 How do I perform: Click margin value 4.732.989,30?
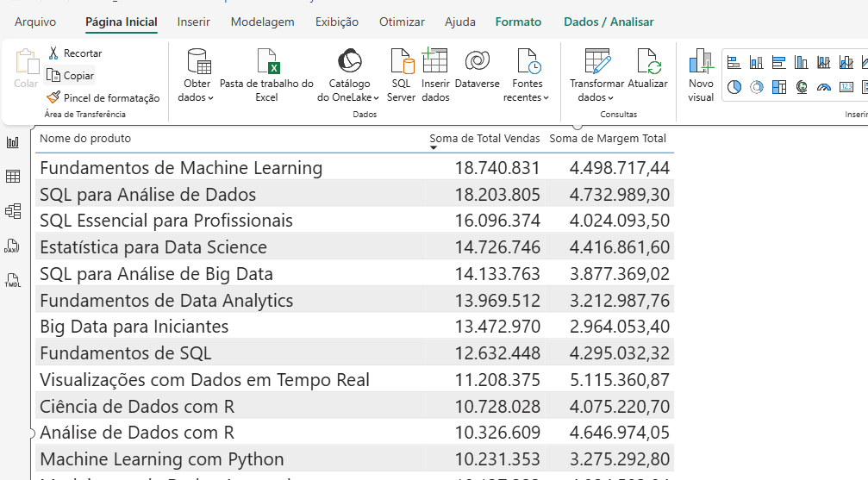620,194
